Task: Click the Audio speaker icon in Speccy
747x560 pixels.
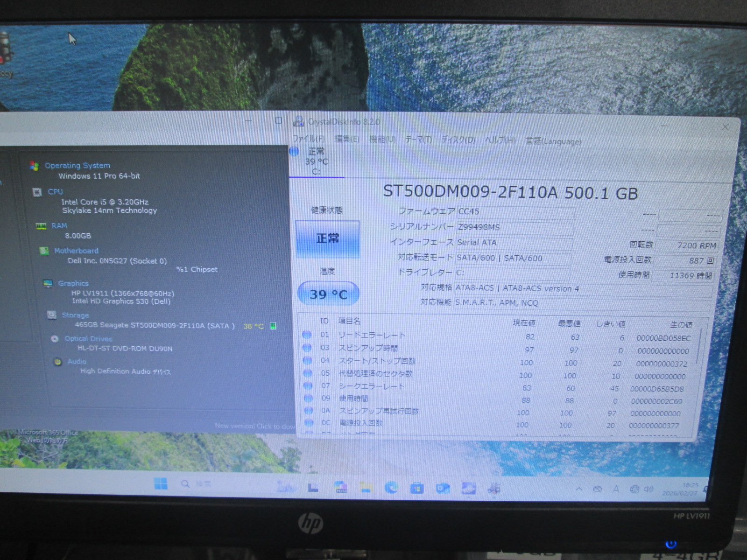Action: coord(58,362)
